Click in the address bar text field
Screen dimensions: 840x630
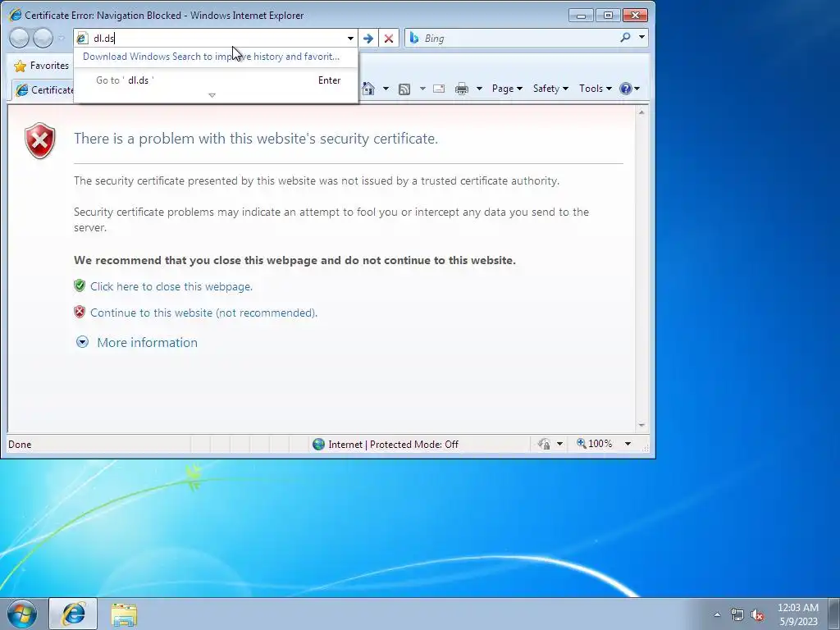pyautogui.click(x=218, y=38)
